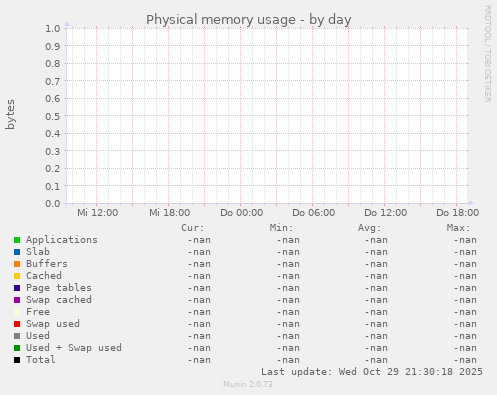Click the blue Slab legend swatch

tap(17, 252)
